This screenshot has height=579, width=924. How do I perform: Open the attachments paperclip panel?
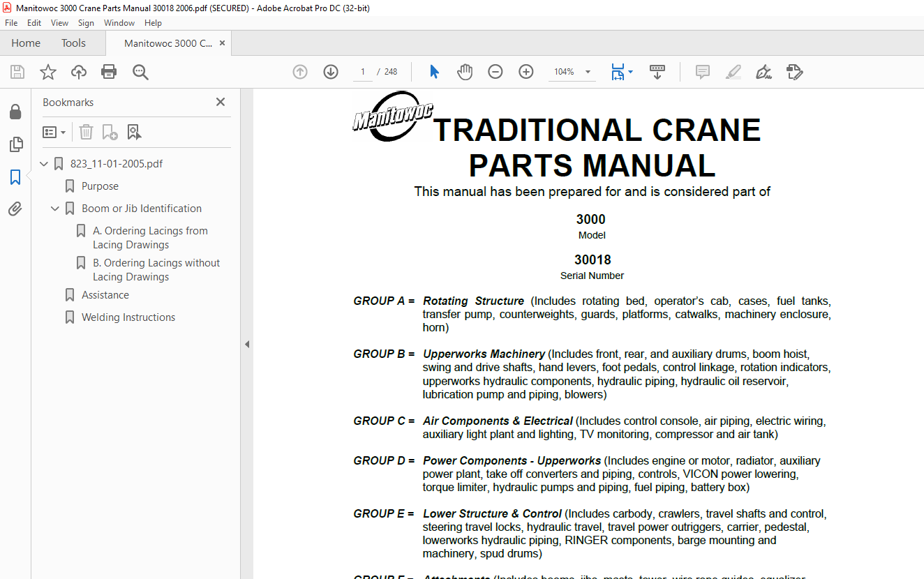click(x=15, y=209)
